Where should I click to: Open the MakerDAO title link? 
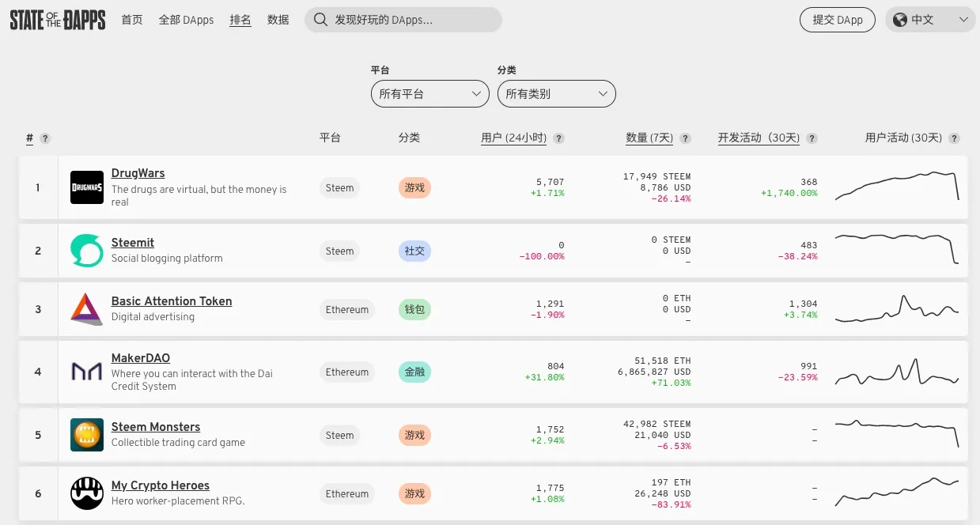(141, 358)
